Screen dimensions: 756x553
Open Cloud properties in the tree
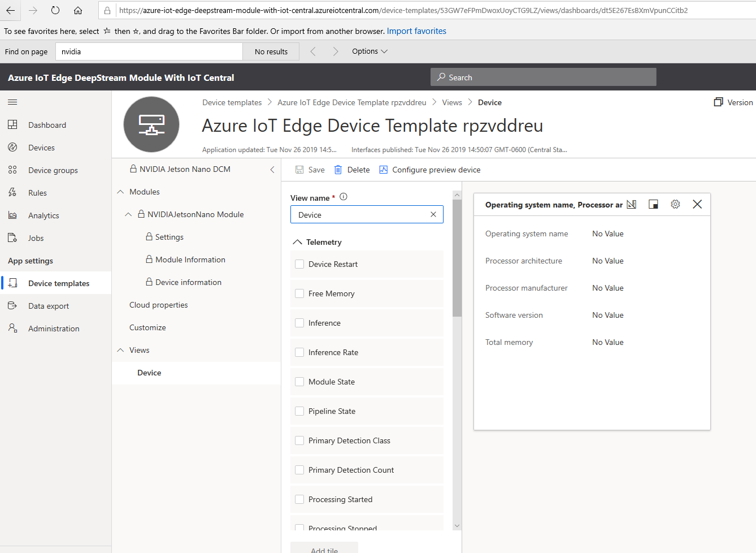coord(159,305)
